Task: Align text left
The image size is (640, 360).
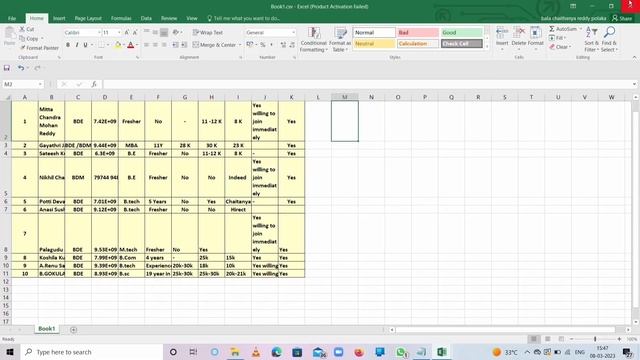Action: (147, 45)
